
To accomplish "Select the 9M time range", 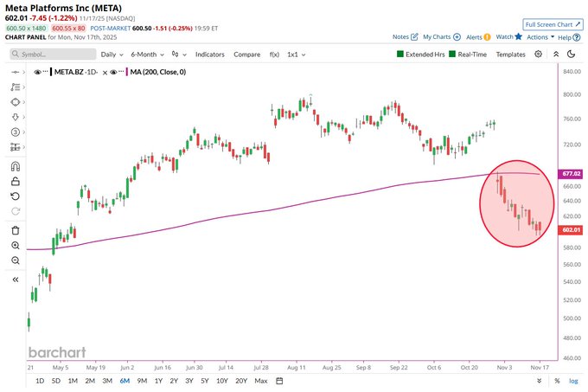I will (142, 381).
